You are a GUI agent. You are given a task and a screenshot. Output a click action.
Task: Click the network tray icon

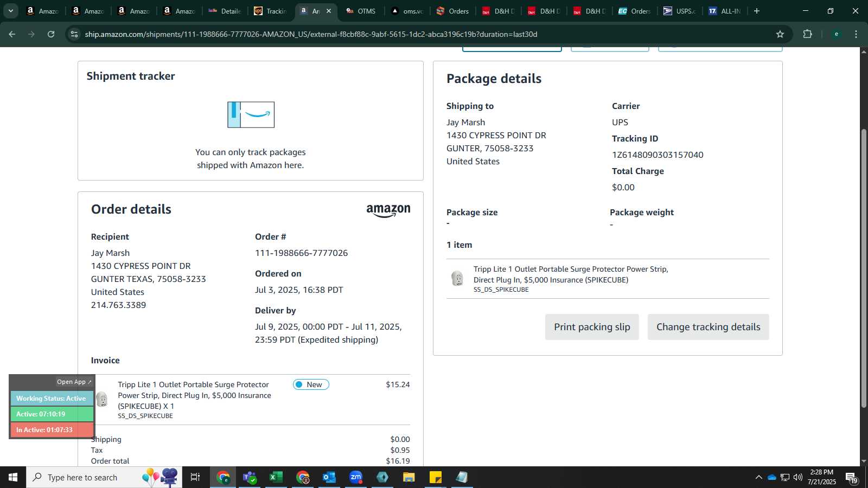784,477
